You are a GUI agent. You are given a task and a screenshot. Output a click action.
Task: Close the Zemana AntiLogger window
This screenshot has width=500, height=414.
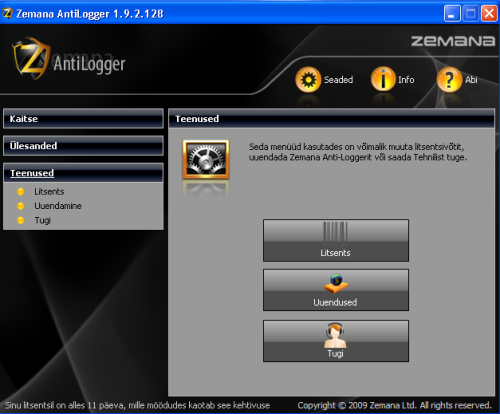(489, 14)
